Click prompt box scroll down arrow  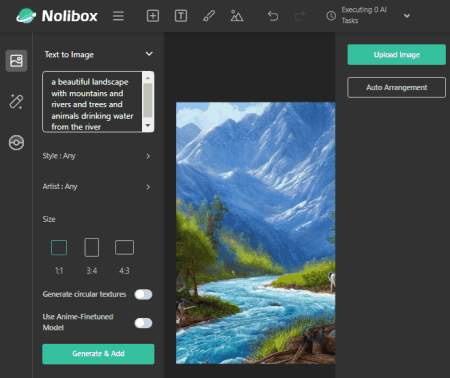pyautogui.click(x=148, y=126)
